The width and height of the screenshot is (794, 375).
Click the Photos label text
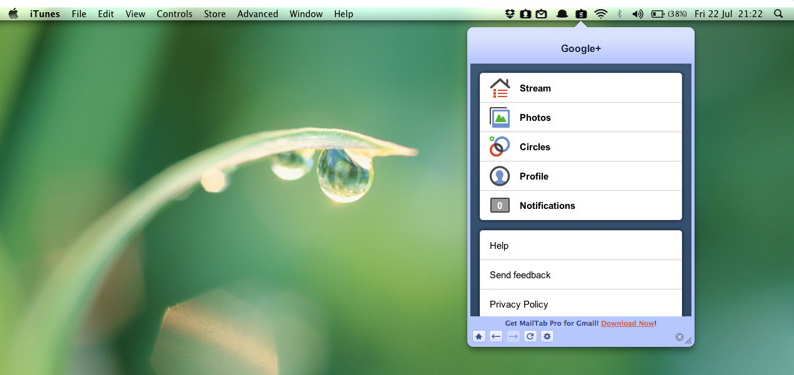pos(535,117)
